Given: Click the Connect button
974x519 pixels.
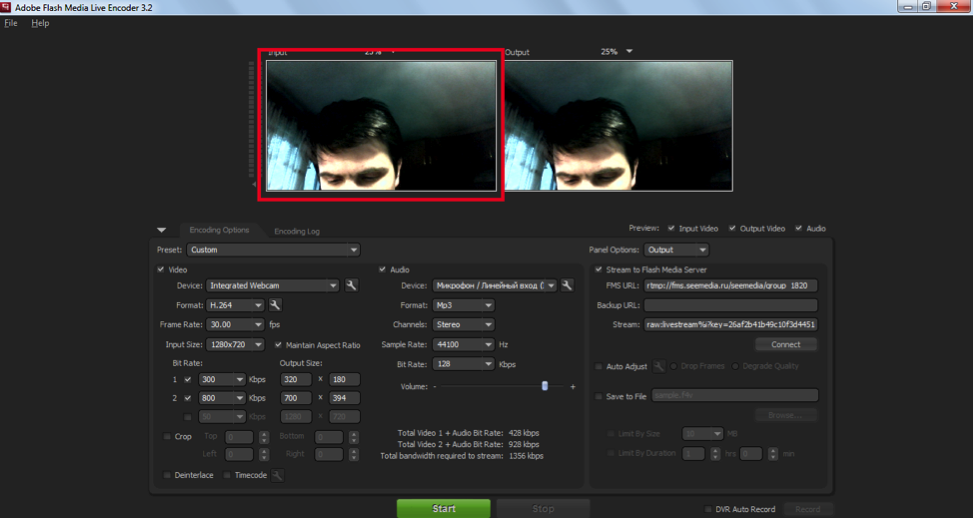Looking at the screenshot, I should pos(786,344).
